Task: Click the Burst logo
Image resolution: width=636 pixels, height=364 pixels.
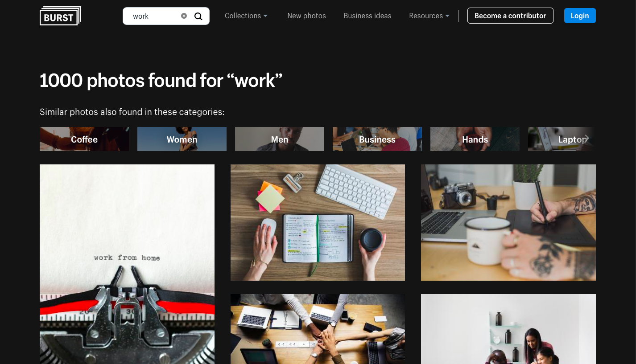Action: pos(60,16)
